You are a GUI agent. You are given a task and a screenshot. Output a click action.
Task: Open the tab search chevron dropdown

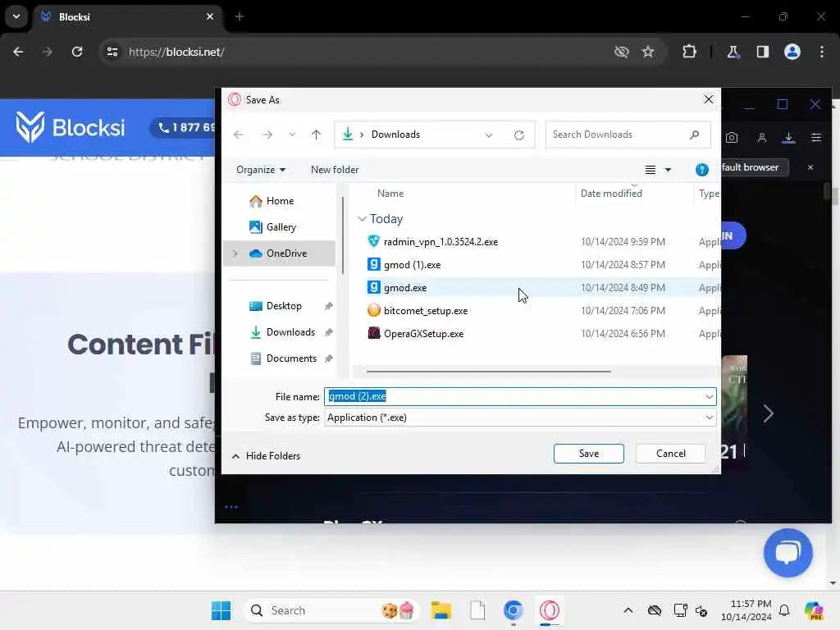[16, 16]
